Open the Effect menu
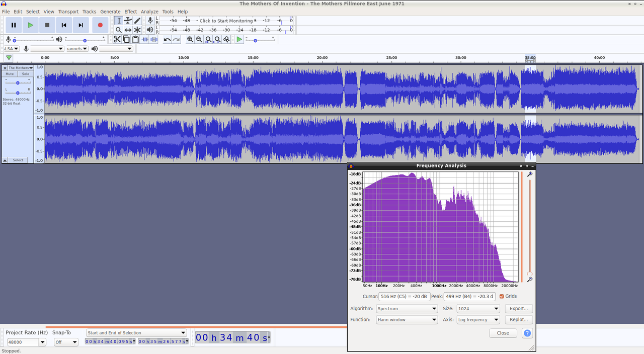Screen dimensions: 644x354 (x=131, y=12)
